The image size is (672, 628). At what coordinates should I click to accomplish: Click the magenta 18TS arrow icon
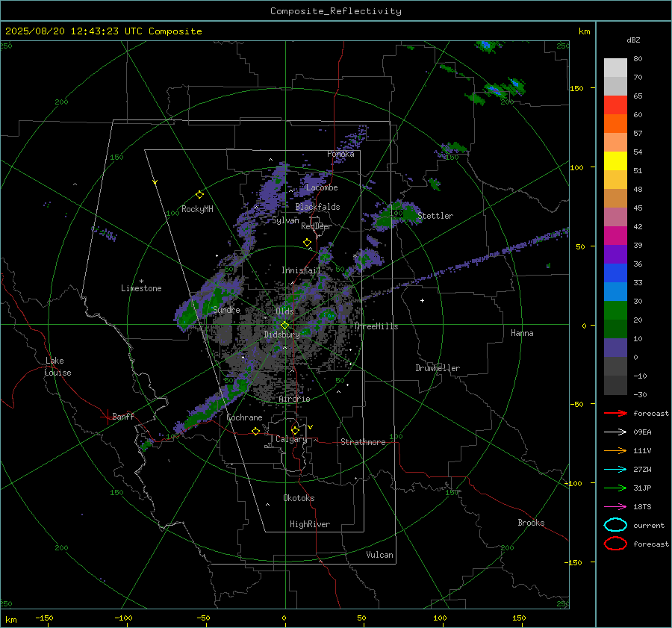pyautogui.click(x=615, y=507)
